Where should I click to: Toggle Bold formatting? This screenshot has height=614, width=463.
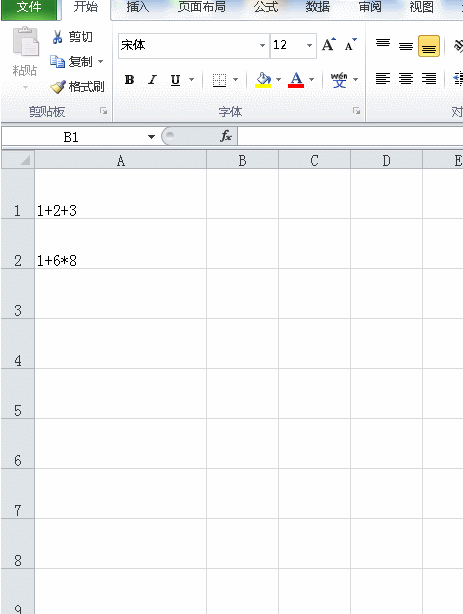pyautogui.click(x=129, y=80)
